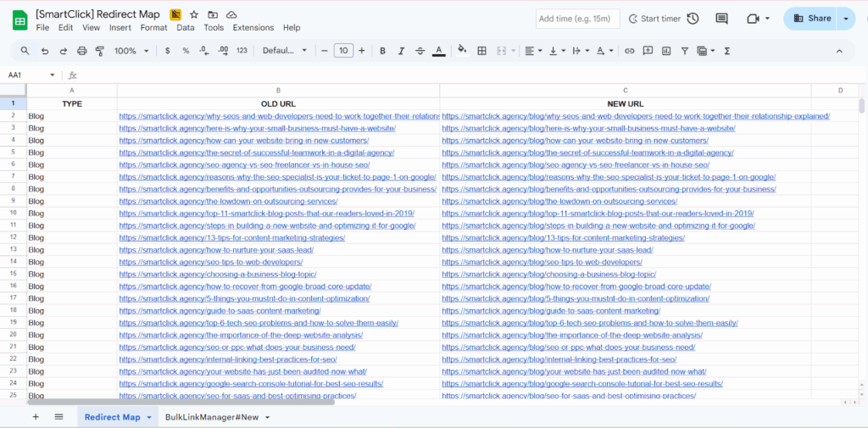Format as currency
This screenshot has height=428, width=868.
pyautogui.click(x=168, y=51)
